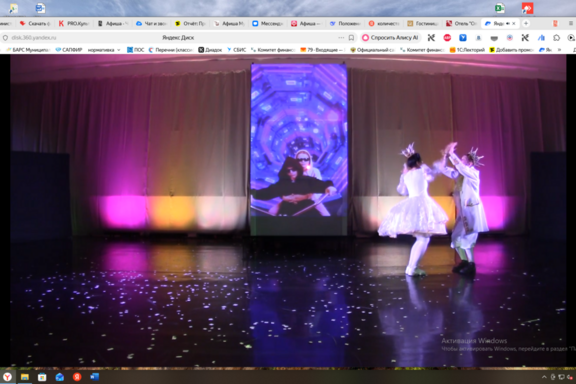Open the 79 - Входящие mail bookmark

point(322,50)
